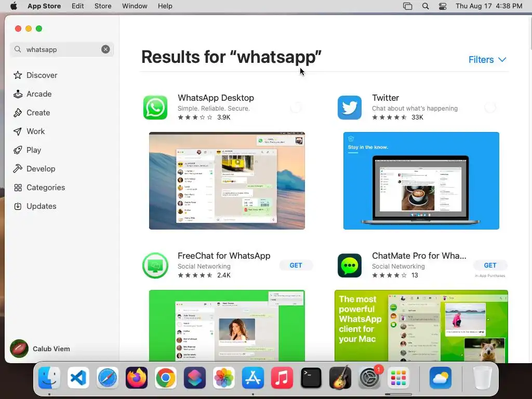Launch Firefox from the Dock
532x399 pixels.
(137, 378)
